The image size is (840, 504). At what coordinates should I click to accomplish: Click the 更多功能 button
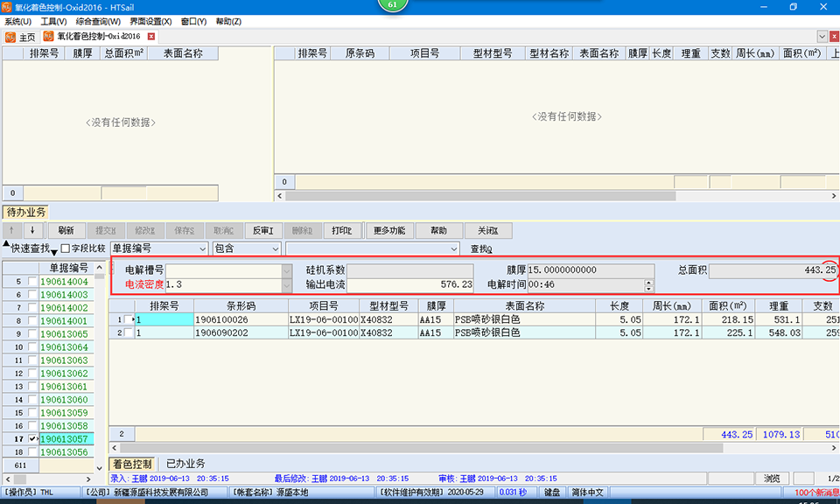click(388, 231)
